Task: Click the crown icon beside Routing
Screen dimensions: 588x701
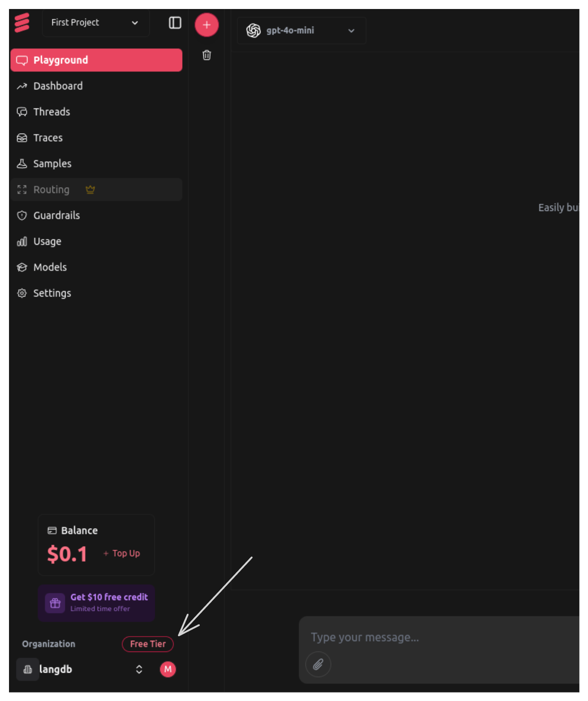Action: click(90, 189)
